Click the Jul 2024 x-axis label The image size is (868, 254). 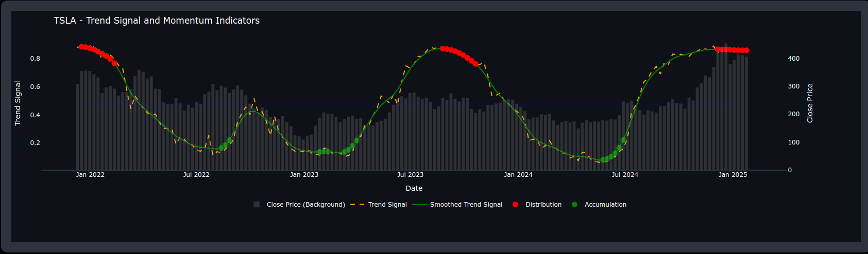[625, 175]
